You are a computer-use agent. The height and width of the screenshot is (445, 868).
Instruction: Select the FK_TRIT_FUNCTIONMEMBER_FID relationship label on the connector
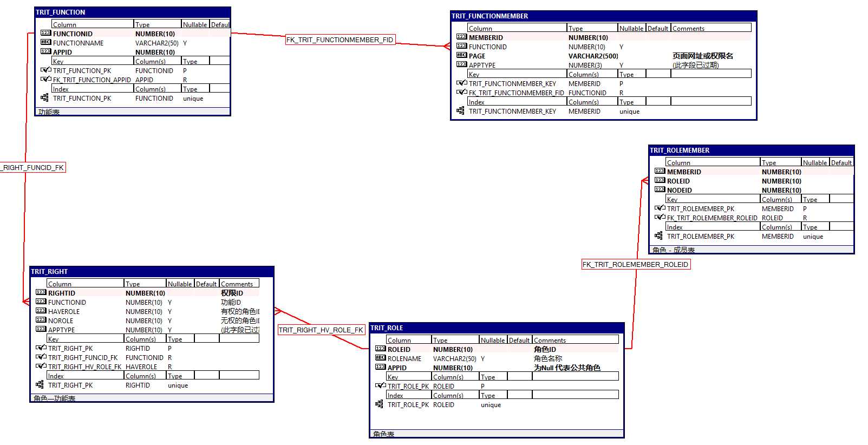pyautogui.click(x=340, y=40)
